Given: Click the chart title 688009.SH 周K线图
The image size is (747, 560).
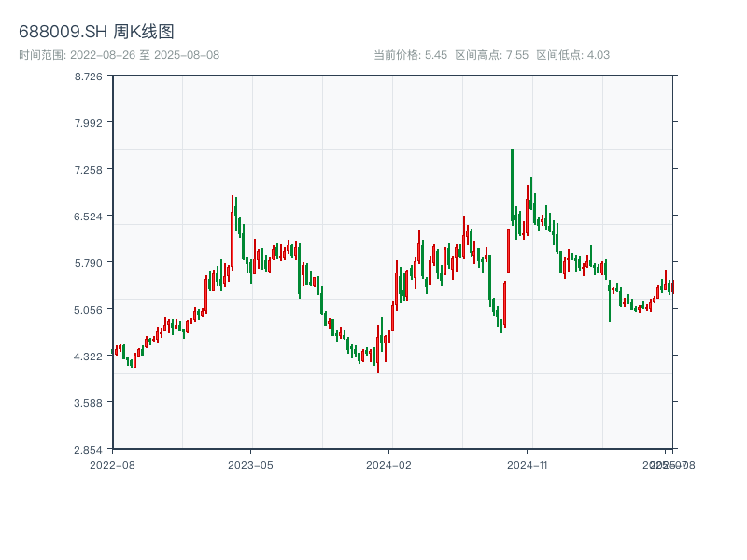Looking at the screenshot, I should pyautogui.click(x=96, y=32).
